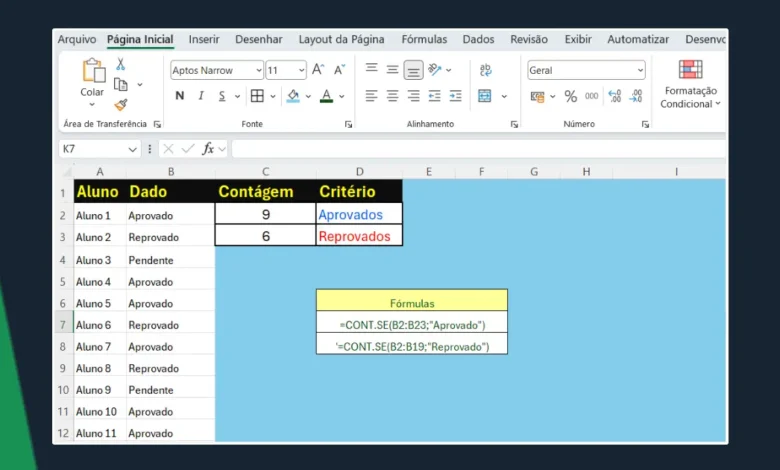Viewport: 780px width, 470px height.
Task: Expand underline style dropdown arrow
Action: (x=238, y=96)
